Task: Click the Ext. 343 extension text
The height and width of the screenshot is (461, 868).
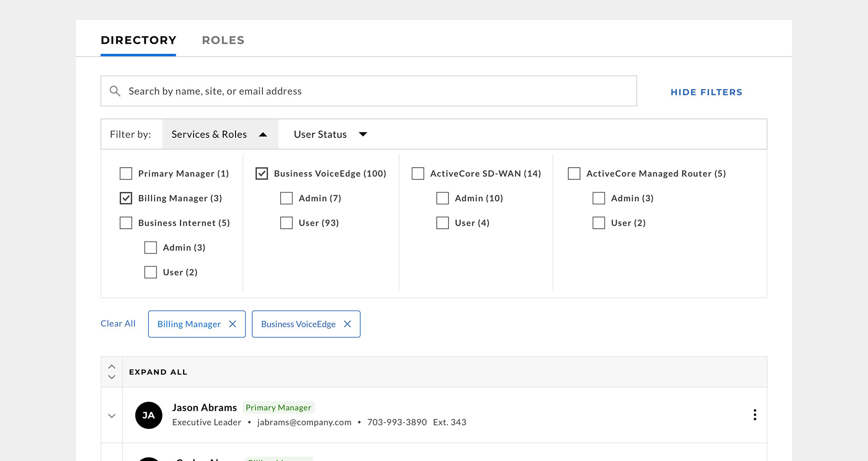Action: coord(450,422)
